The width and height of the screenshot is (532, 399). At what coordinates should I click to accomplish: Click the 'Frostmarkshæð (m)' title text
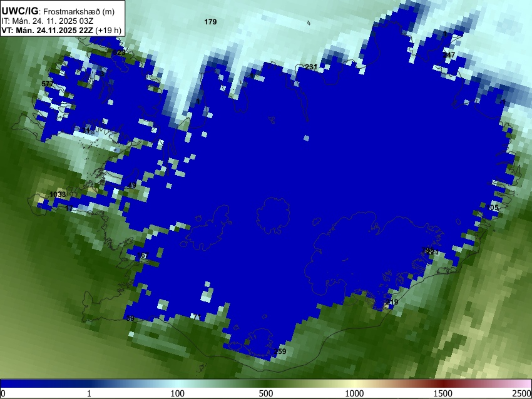79,11
